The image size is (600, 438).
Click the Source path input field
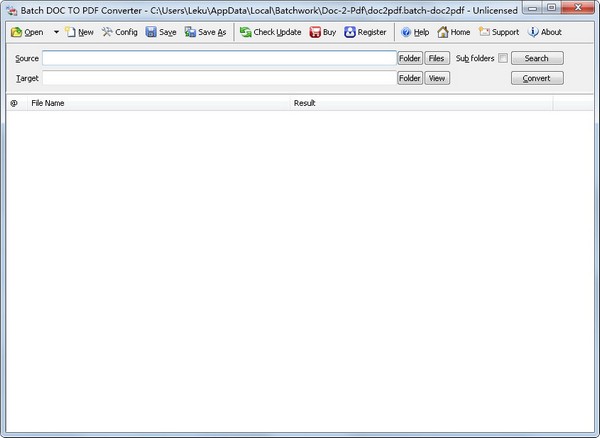point(219,58)
